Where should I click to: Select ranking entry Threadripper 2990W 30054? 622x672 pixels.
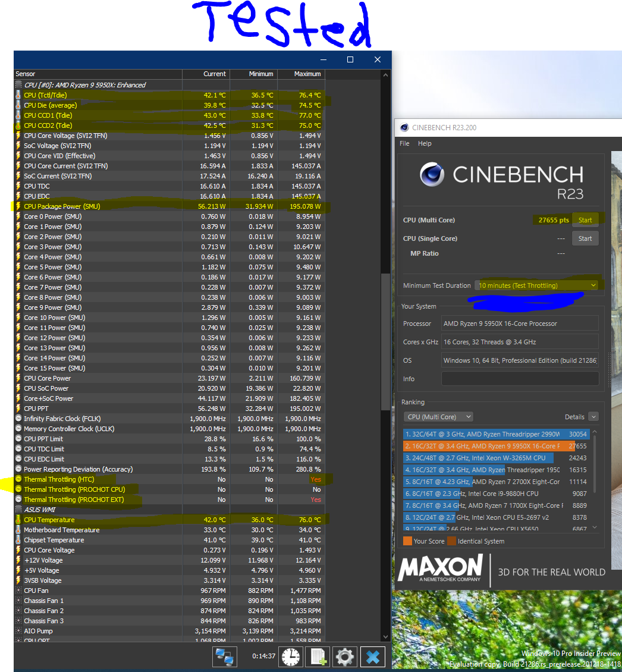point(497,434)
